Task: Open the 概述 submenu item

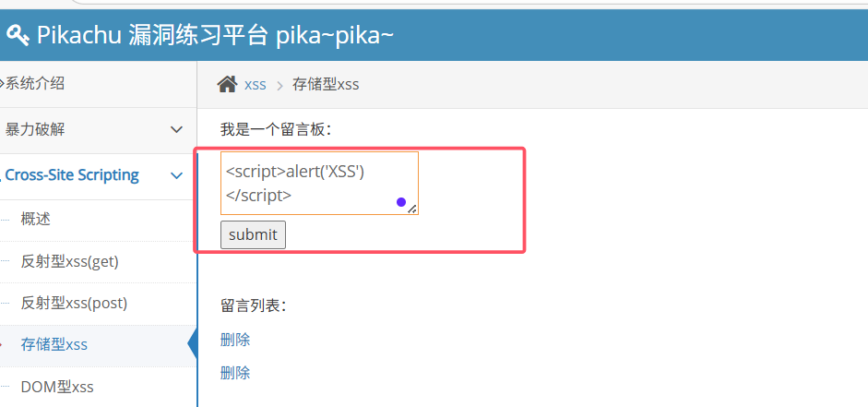Action: click(36, 220)
